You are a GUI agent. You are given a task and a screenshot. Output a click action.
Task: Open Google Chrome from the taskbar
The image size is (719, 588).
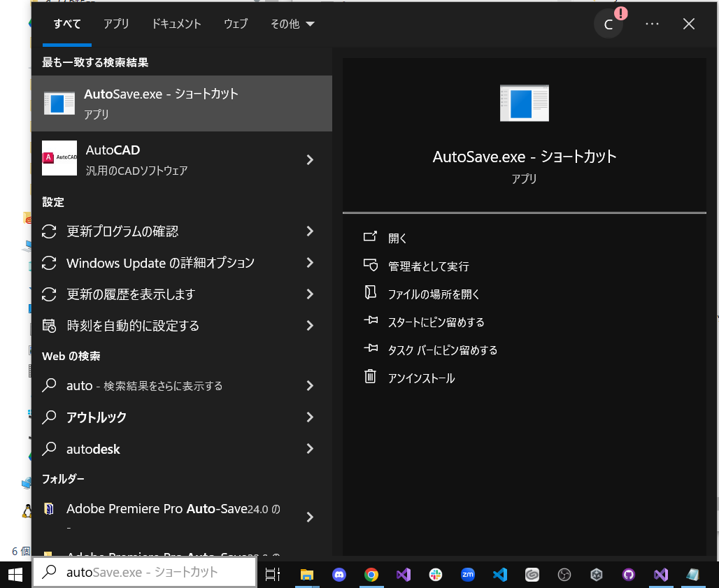coord(371,574)
